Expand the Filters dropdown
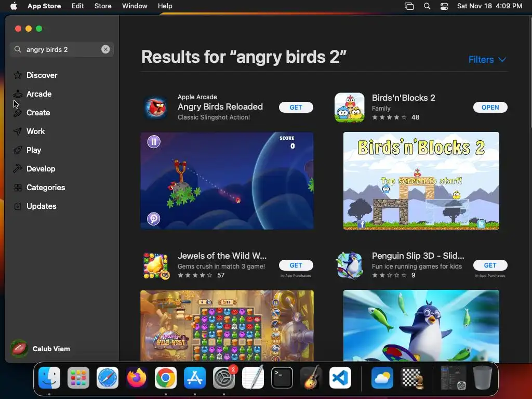 tap(487, 60)
